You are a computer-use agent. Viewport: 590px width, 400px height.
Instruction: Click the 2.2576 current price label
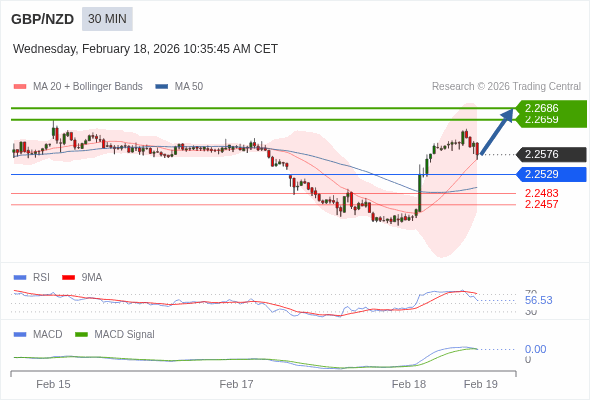click(x=552, y=155)
